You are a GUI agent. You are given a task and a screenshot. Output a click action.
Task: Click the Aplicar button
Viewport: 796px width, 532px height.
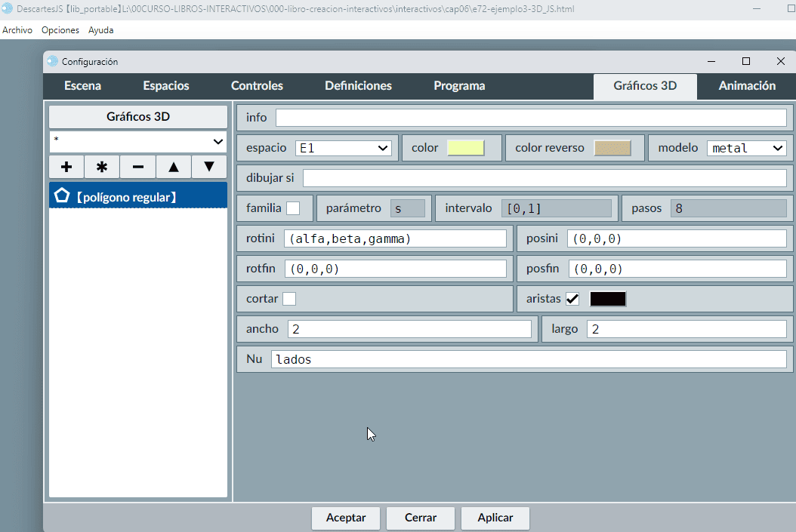pyautogui.click(x=495, y=518)
